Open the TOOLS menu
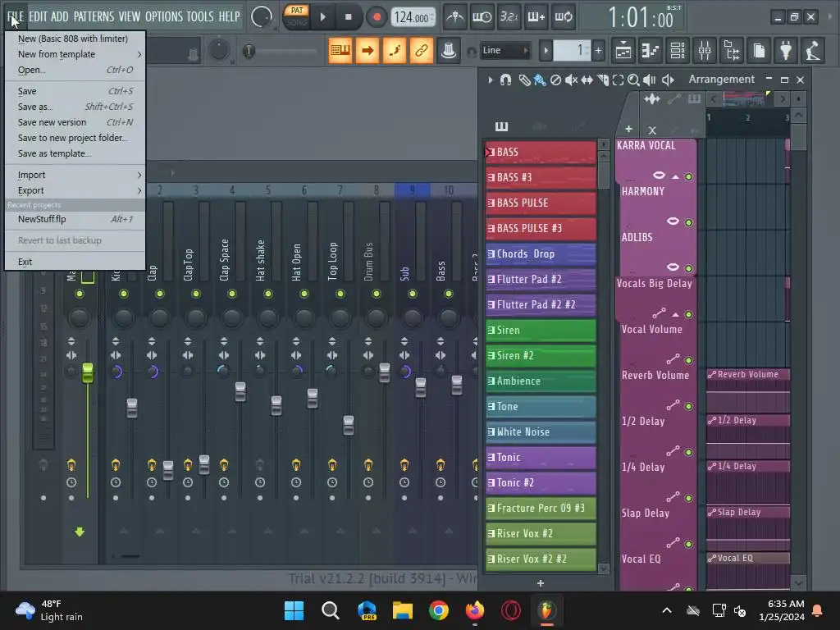Screen dimensions: 840x630 point(200,16)
